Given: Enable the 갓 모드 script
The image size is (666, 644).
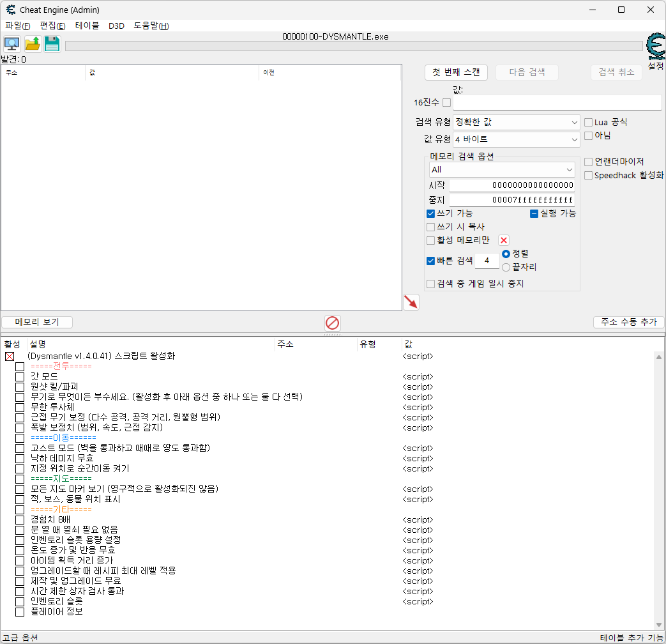Looking at the screenshot, I should 20,376.
